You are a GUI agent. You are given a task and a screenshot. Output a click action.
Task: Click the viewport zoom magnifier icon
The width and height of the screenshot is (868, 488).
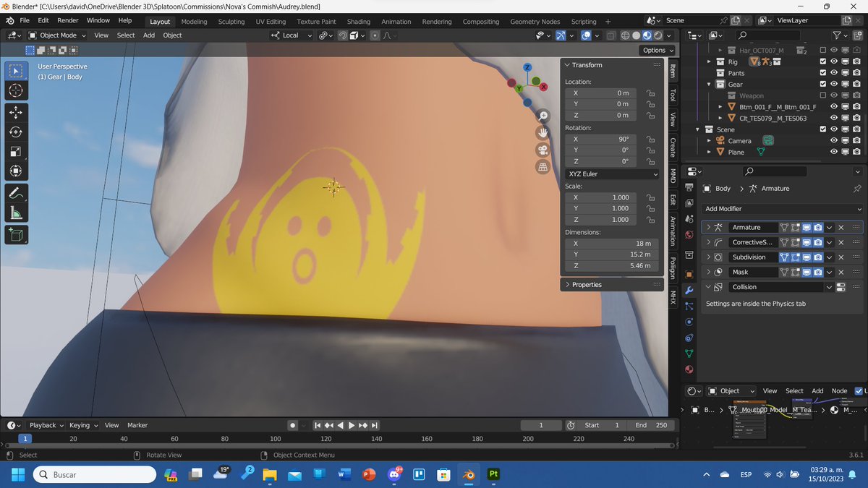pos(542,116)
